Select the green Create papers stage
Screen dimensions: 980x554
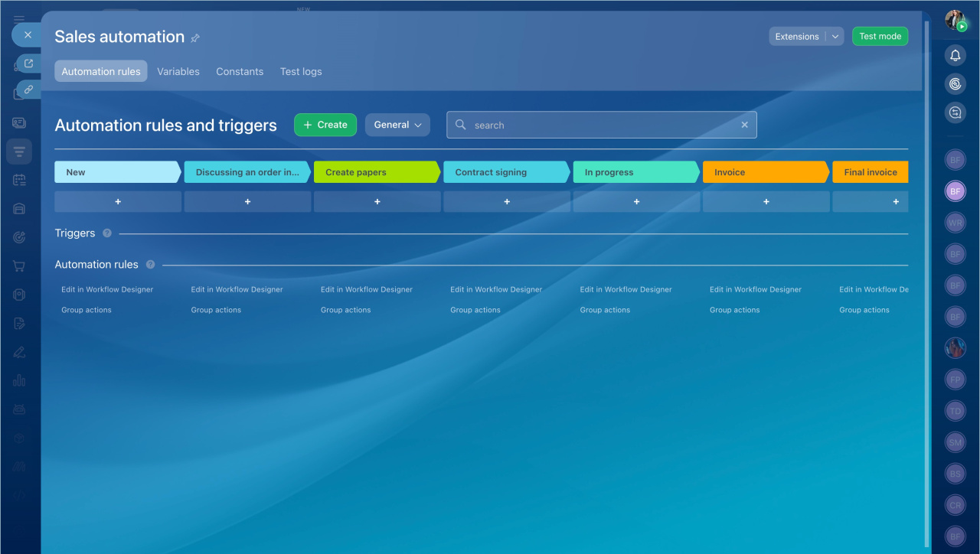pos(377,172)
